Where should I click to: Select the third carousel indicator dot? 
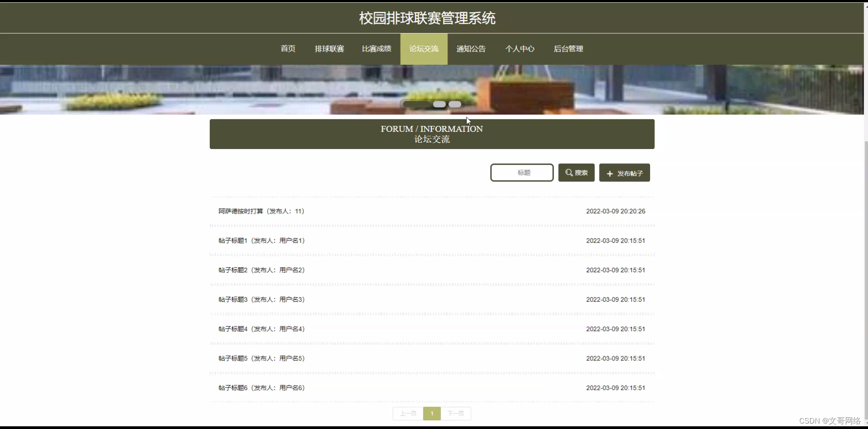(x=455, y=104)
